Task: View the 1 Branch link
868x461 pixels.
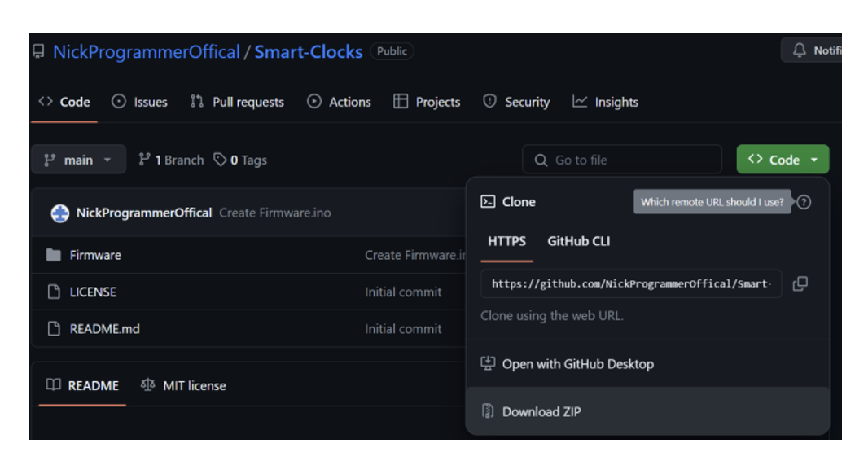Action: point(171,160)
